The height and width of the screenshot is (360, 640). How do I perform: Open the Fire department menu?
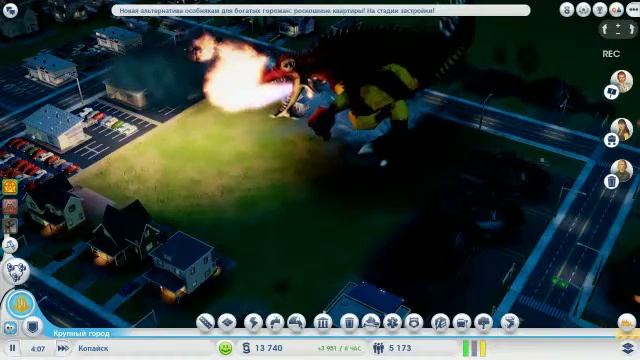tap(371, 322)
